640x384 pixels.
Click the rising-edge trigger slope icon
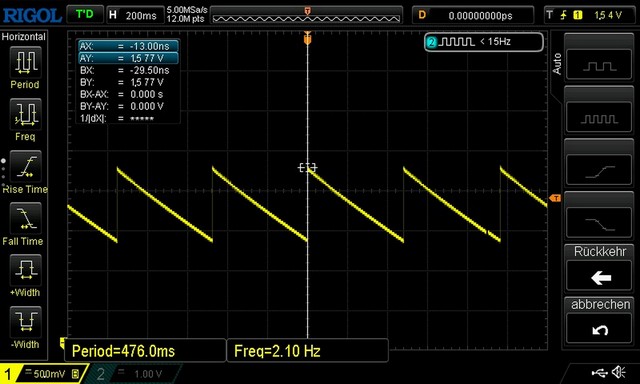pos(564,16)
